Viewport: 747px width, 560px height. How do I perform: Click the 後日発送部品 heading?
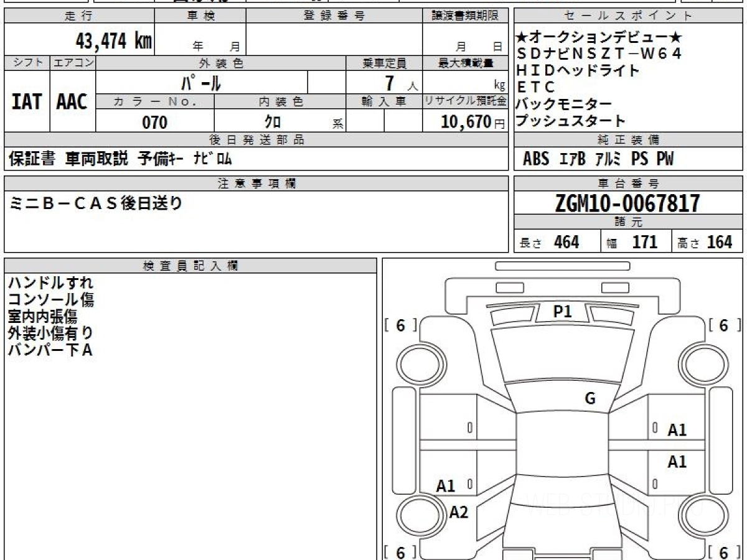tap(256, 140)
